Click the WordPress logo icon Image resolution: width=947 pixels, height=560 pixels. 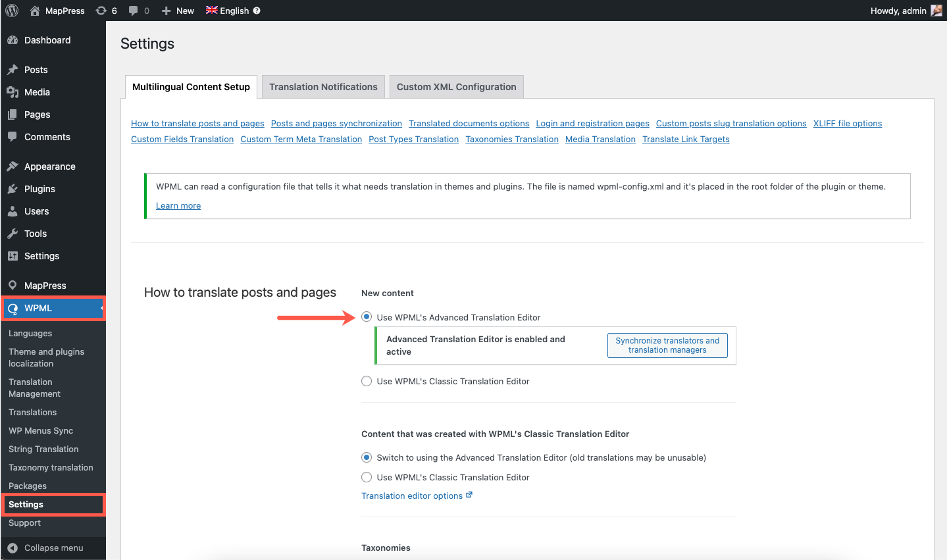pyautogui.click(x=12, y=11)
